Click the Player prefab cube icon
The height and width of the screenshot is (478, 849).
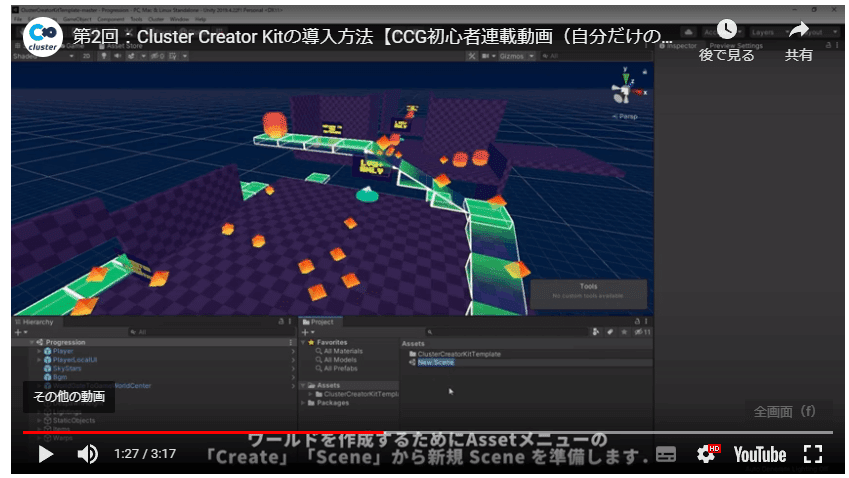[x=48, y=351]
